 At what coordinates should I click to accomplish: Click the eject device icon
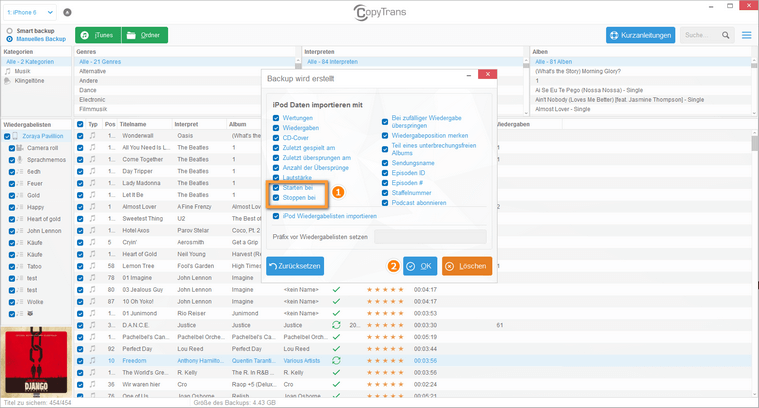coord(67,12)
